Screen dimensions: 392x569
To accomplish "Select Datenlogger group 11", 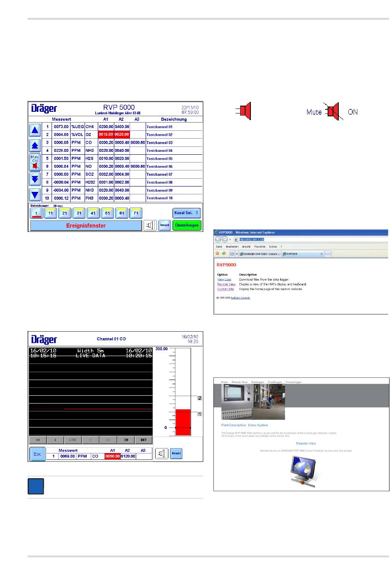I will 50,213.
